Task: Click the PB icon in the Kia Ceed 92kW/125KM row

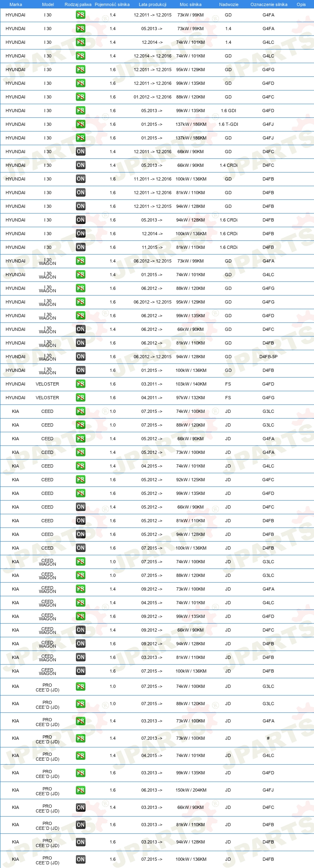Action: (81, 480)
